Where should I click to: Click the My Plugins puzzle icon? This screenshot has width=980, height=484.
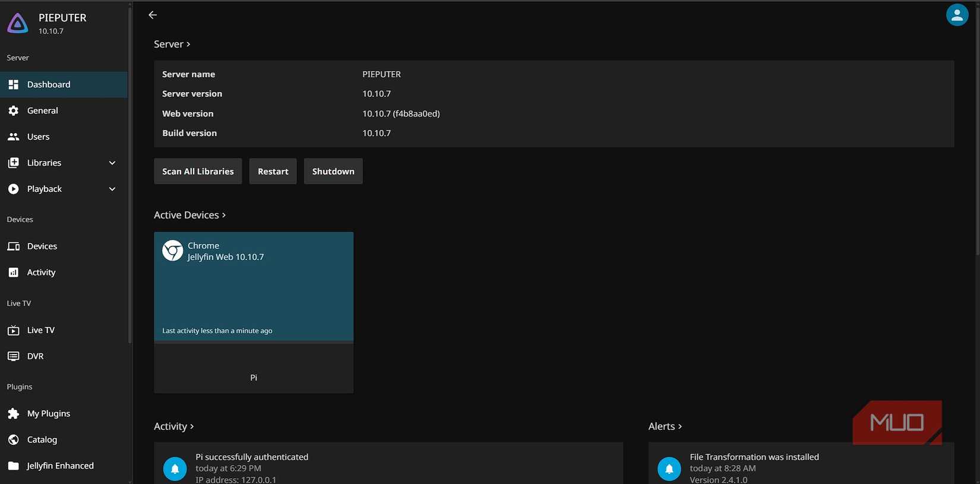tap(14, 413)
